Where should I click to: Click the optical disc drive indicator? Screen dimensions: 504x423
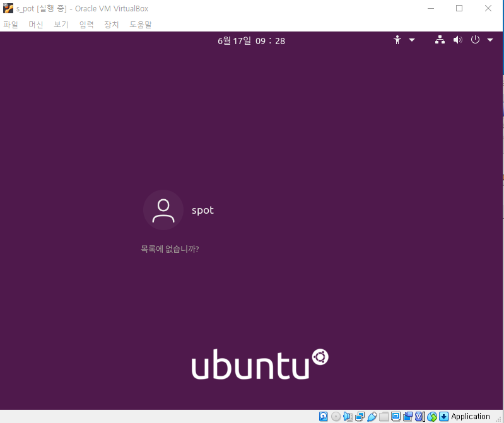pyautogui.click(x=336, y=417)
